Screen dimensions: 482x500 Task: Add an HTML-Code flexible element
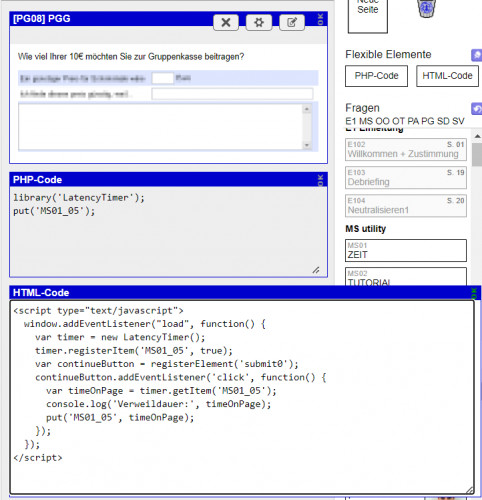[x=447, y=76]
